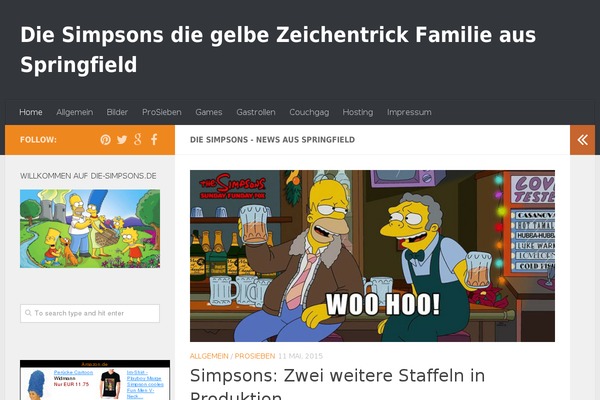
Task: Open the Woo Hoo featured post image
Action: [372, 256]
